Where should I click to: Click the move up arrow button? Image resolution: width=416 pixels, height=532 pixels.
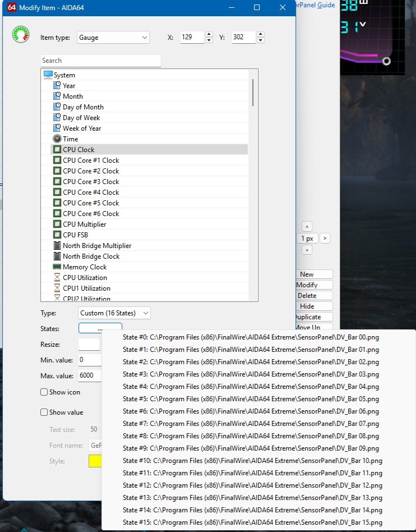pyautogui.click(x=307, y=226)
